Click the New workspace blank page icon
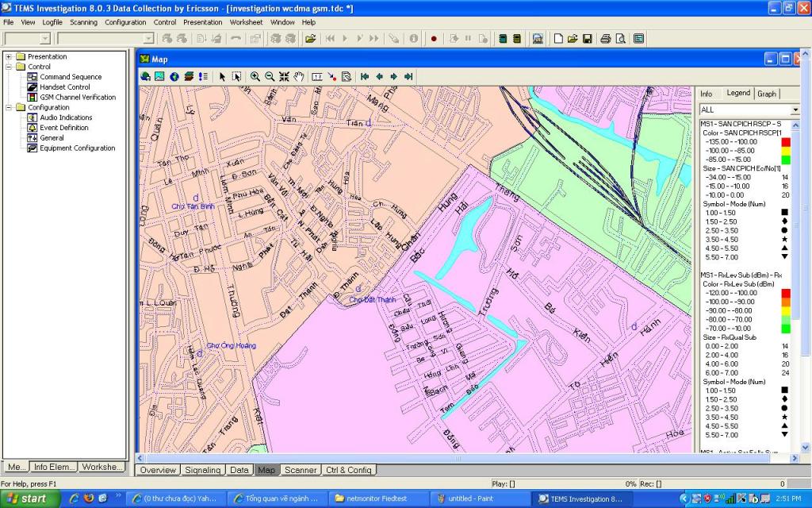The width and height of the screenshot is (812, 508). point(558,39)
